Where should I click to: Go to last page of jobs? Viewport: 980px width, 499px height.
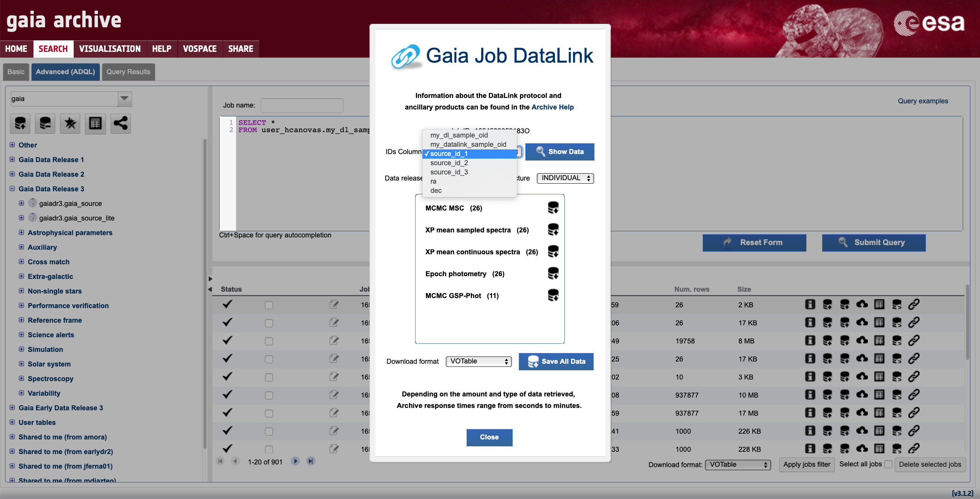(311, 461)
